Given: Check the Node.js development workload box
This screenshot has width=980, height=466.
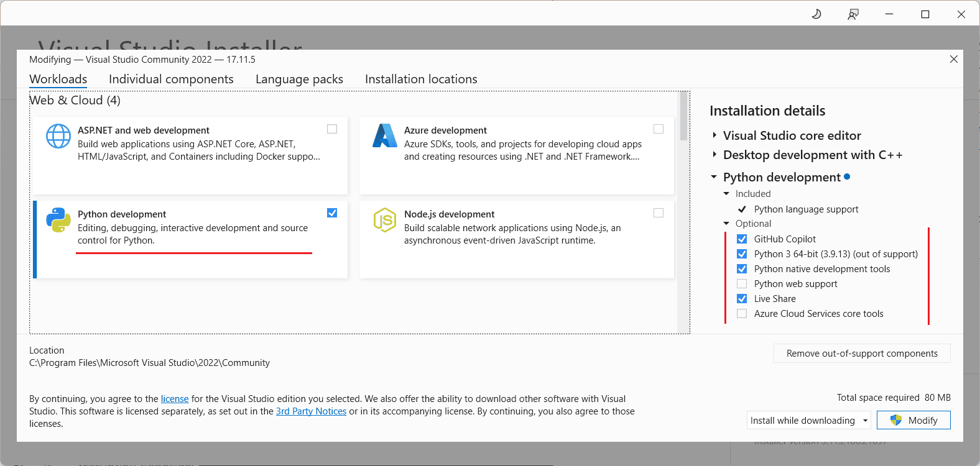Looking at the screenshot, I should pyautogui.click(x=659, y=213).
